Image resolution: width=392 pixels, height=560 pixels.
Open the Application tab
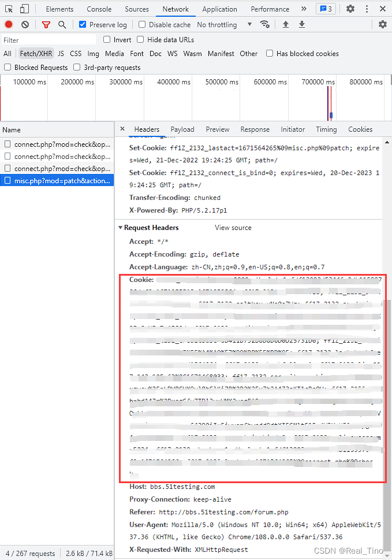(x=220, y=9)
